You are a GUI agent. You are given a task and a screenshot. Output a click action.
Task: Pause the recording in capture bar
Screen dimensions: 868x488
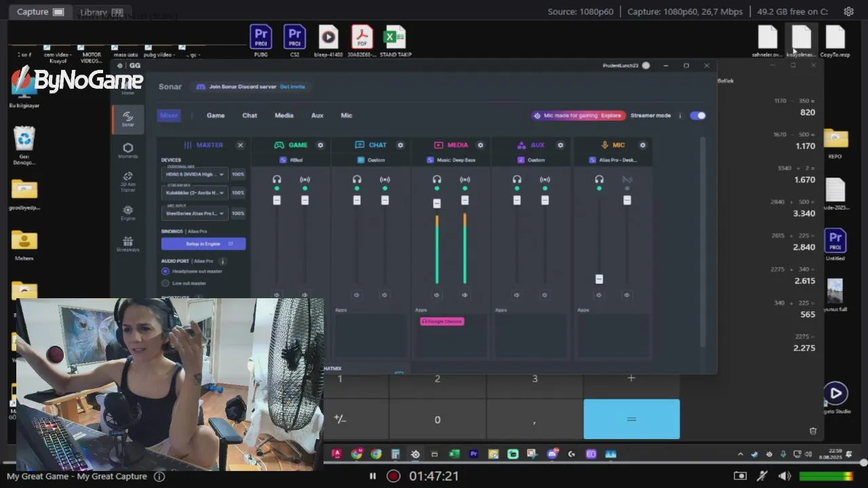(x=372, y=476)
